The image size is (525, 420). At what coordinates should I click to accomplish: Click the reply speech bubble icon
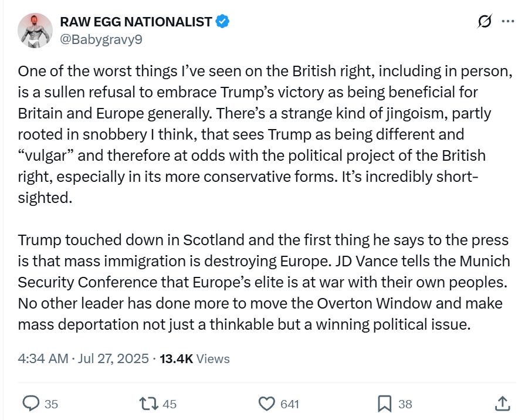(x=31, y=404)
